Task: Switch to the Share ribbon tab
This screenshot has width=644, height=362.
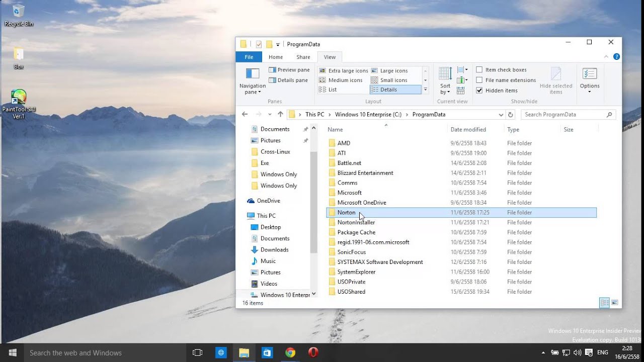Action: click(x=303, y=57)
